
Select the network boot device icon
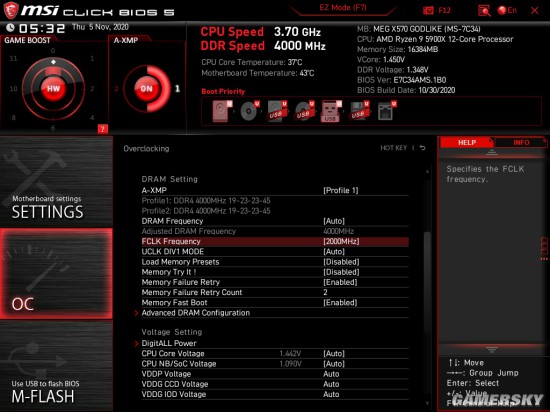coord(386,111)
